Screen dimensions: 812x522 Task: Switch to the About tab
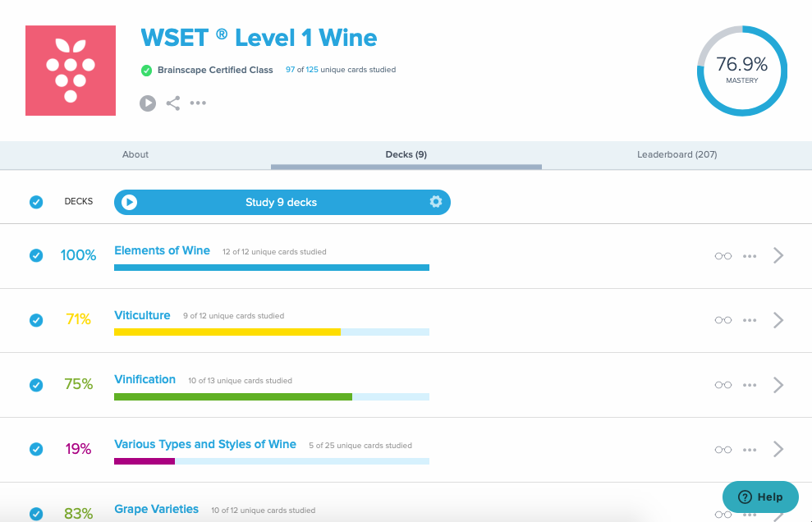tap(135, 154)
